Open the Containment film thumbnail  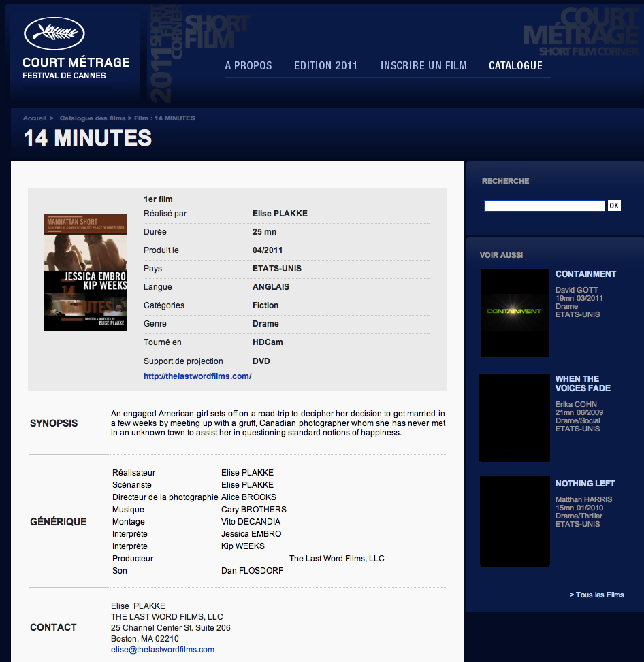point(515,313)
